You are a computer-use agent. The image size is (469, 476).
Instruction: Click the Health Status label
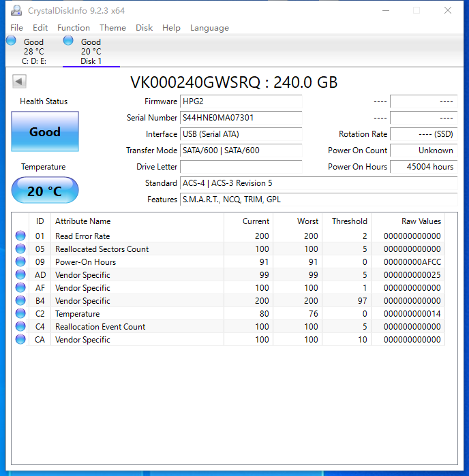(44, 101)
